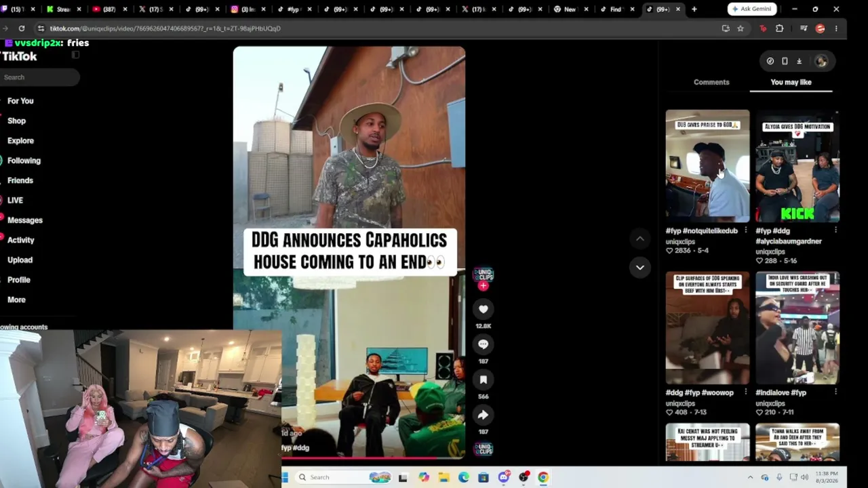Viewport: 868px width, 488px height.
Task: Click the Chrome icon in the taskbar
Action: click(x=543, y=477)
